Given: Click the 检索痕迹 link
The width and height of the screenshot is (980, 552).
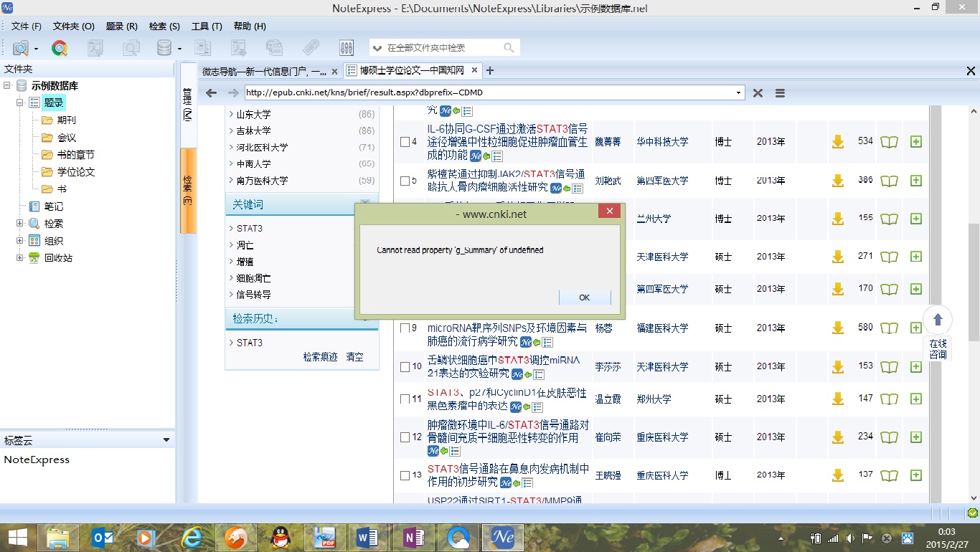Looking at the screenshot, I should pos(320,356).
